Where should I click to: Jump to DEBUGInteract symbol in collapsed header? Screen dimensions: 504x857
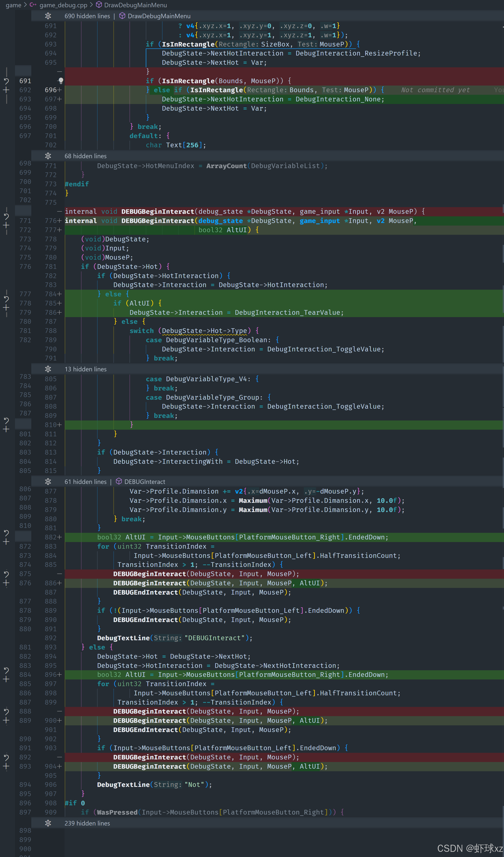144,482
